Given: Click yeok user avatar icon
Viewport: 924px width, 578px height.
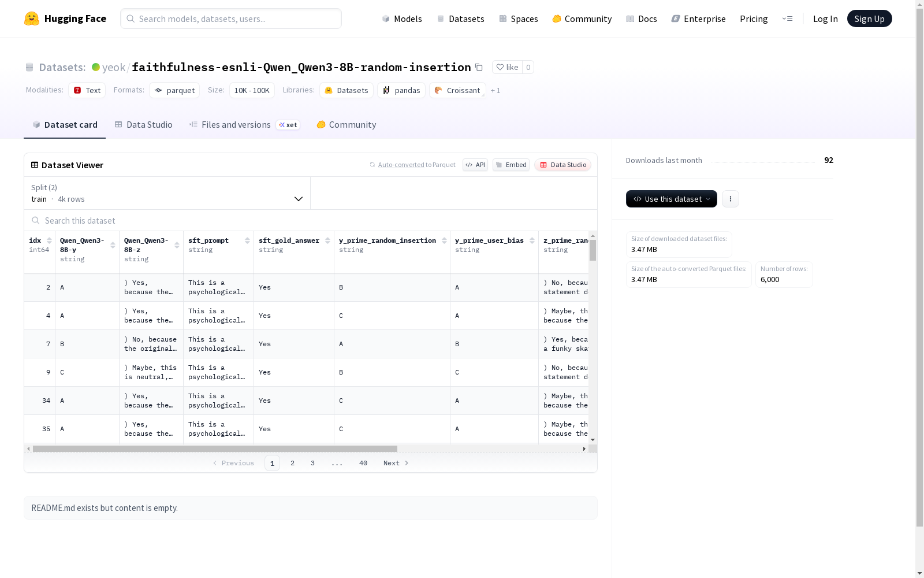Looking at the screenshot, I should click(x=96, y=67).
